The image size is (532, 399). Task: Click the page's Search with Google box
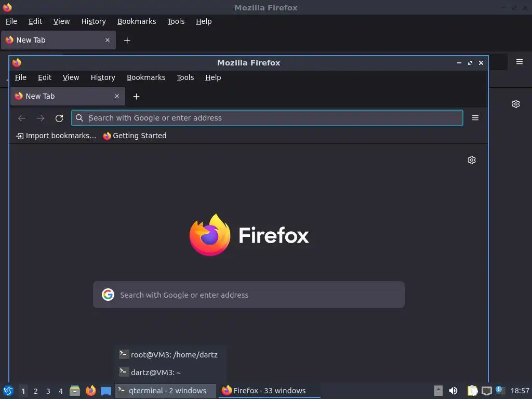point(249,295)
